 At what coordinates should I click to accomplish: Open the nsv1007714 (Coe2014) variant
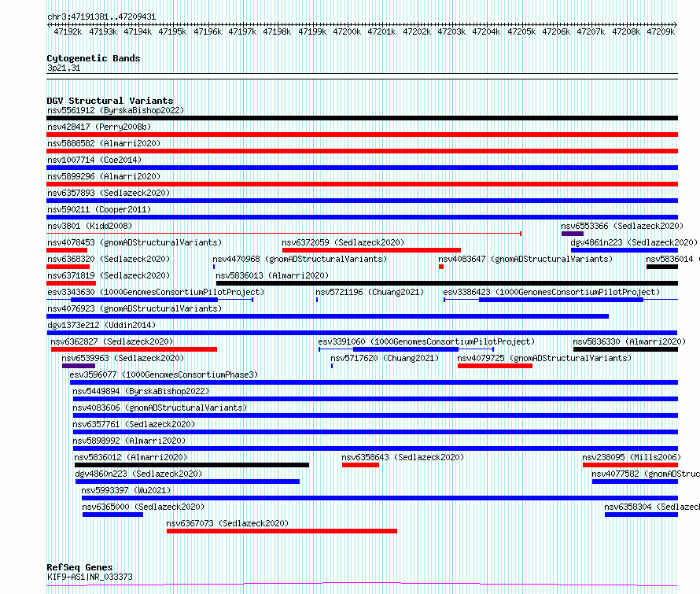(94, 160)
